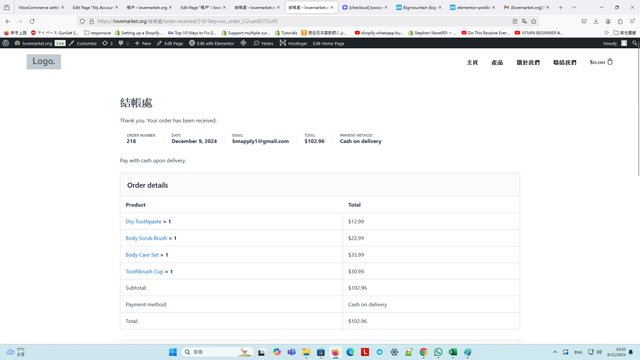Open a new browser tab
640x360 pixels.
(560, 7)
